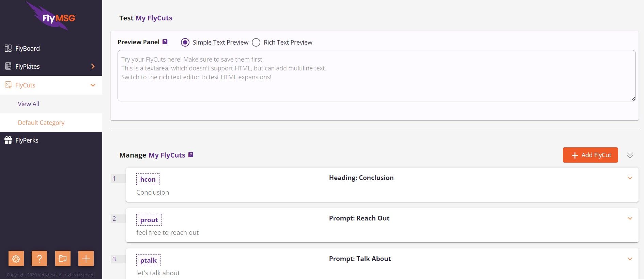Click the 'let's talk about' text
644x279 pixels.
coord(158,273)
